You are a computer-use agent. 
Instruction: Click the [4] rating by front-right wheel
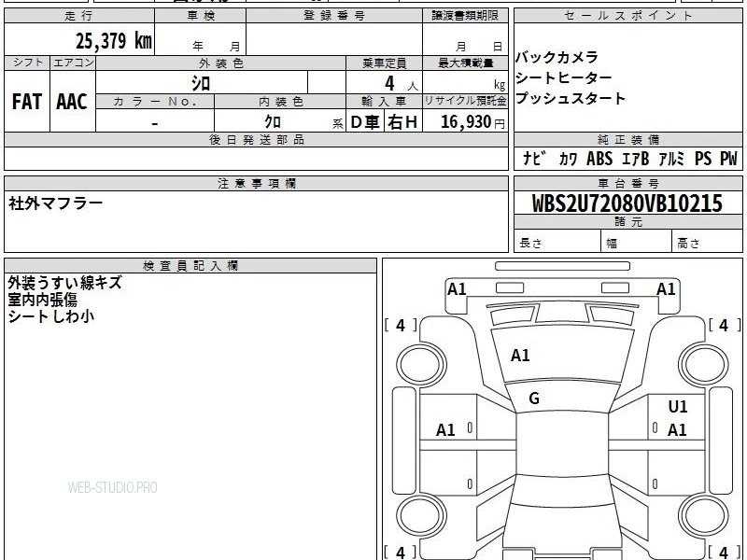coord(725,326)
